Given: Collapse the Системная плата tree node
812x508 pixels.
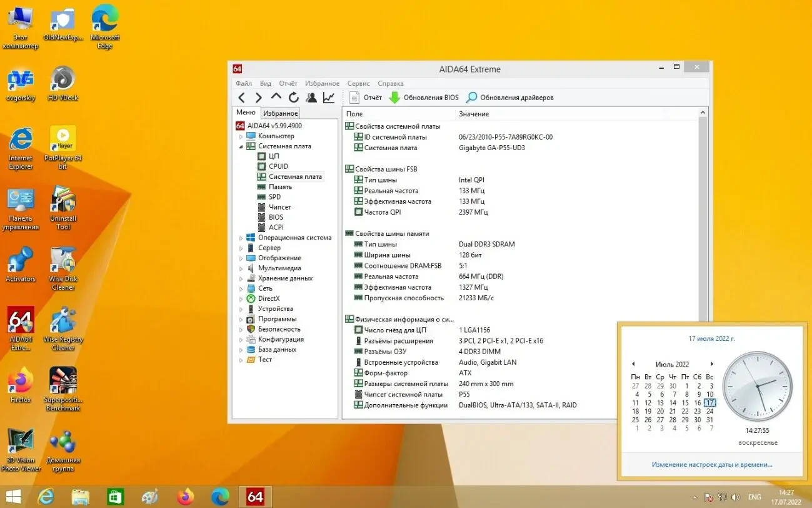Looking at the screenshot, I should point(241,146).
